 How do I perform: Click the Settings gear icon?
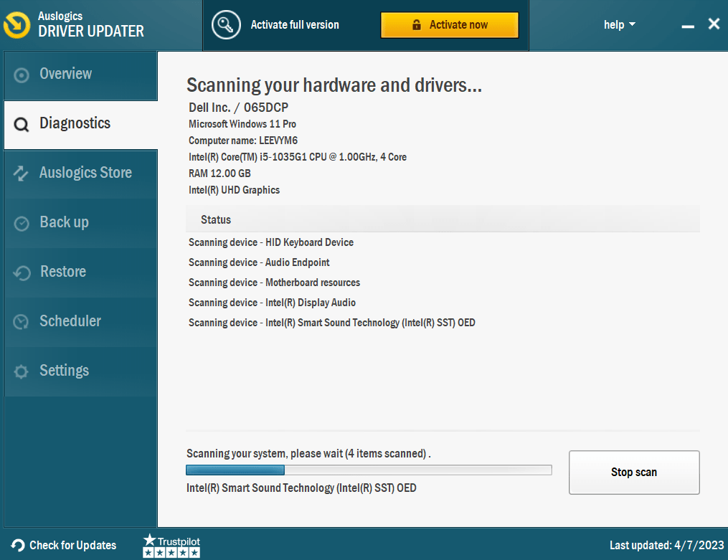[22, 371]
